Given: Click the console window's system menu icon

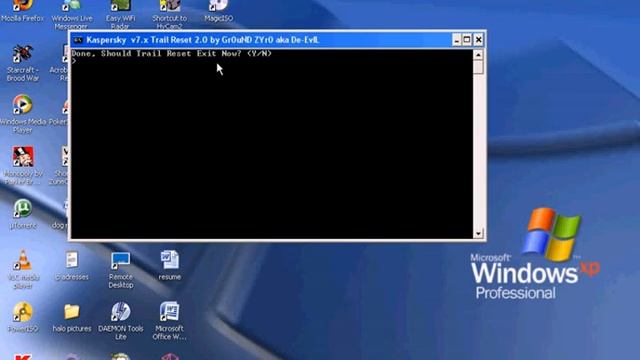Looking at the screenshot, I should tap(78, 40).
